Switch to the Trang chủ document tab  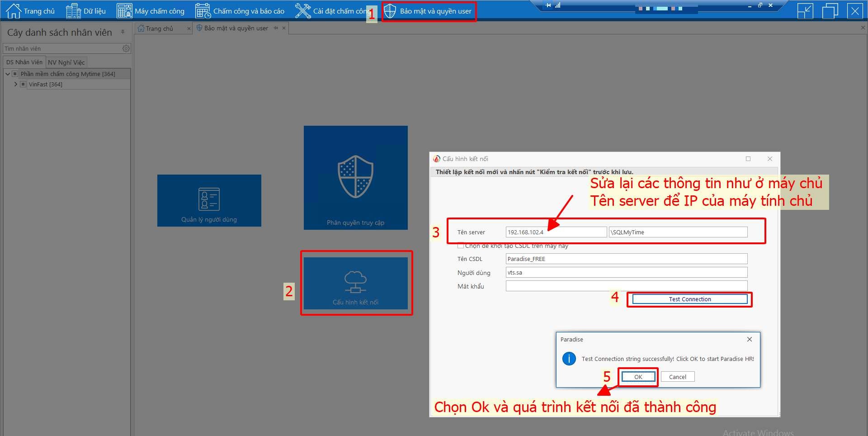[x=159, y=28]
